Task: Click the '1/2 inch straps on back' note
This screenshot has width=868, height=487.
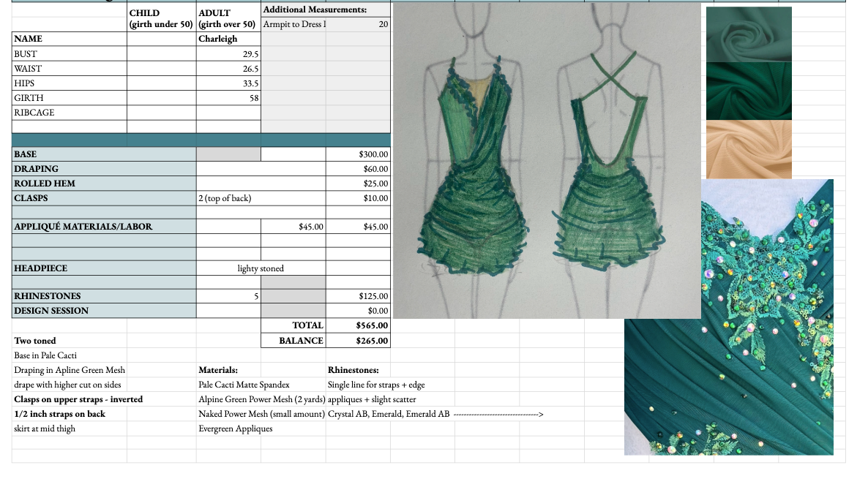Action: 70,413
